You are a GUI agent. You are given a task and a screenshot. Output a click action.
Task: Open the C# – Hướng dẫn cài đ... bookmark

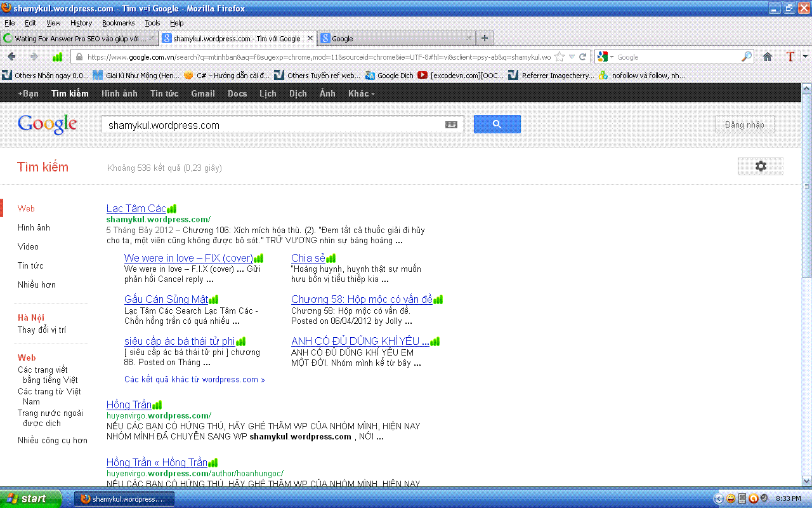click(226, 75)
